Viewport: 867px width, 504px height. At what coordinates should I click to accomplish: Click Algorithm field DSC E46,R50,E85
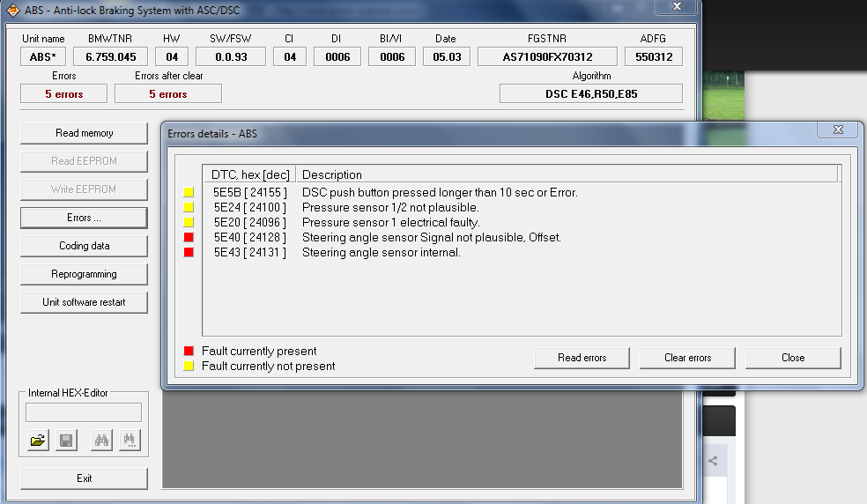click(591, 93)
